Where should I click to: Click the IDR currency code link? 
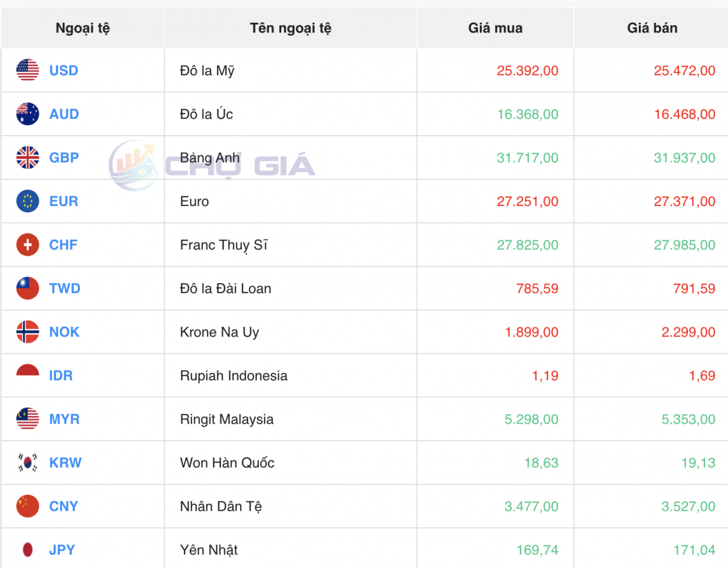[x=61, y=376]
